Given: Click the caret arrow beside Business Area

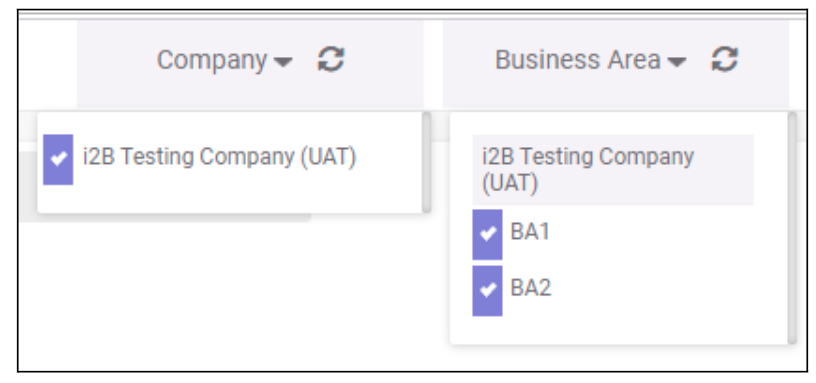Looking at the screenshot, I should [677, 62].
